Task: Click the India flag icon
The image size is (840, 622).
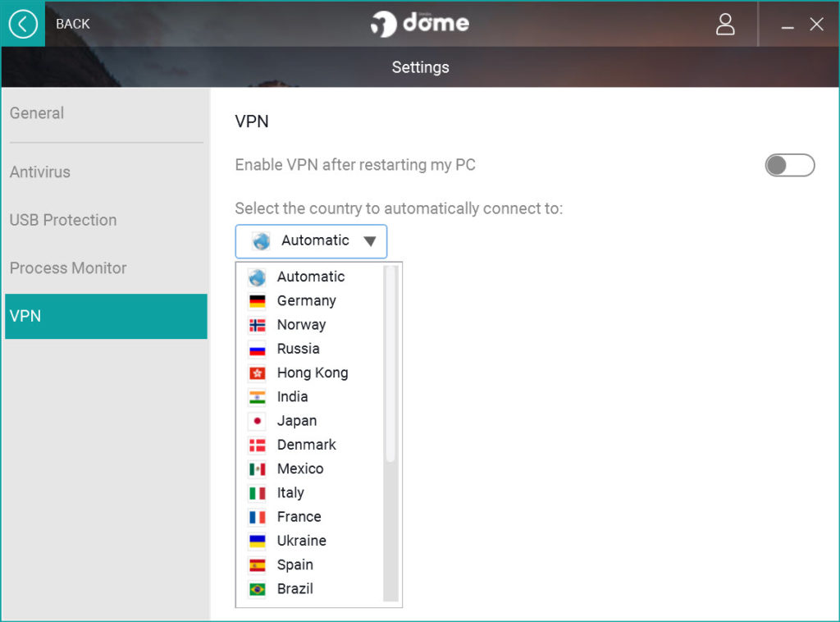Action: [257, 397]
